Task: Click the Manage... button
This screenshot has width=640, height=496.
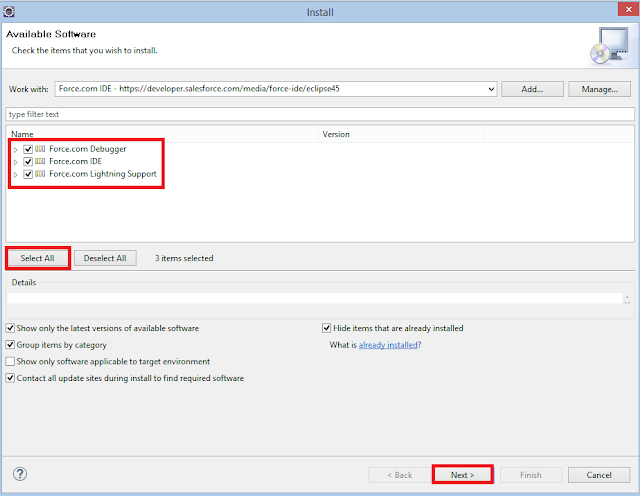Action: point(599,89)
